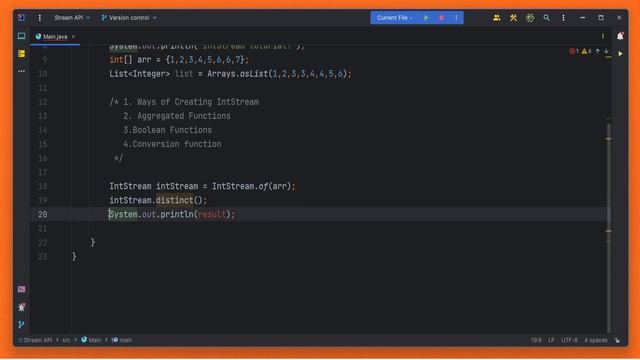Click the main method breadcrumb
The width and height of the screenshot is (640, 360).
122,340
